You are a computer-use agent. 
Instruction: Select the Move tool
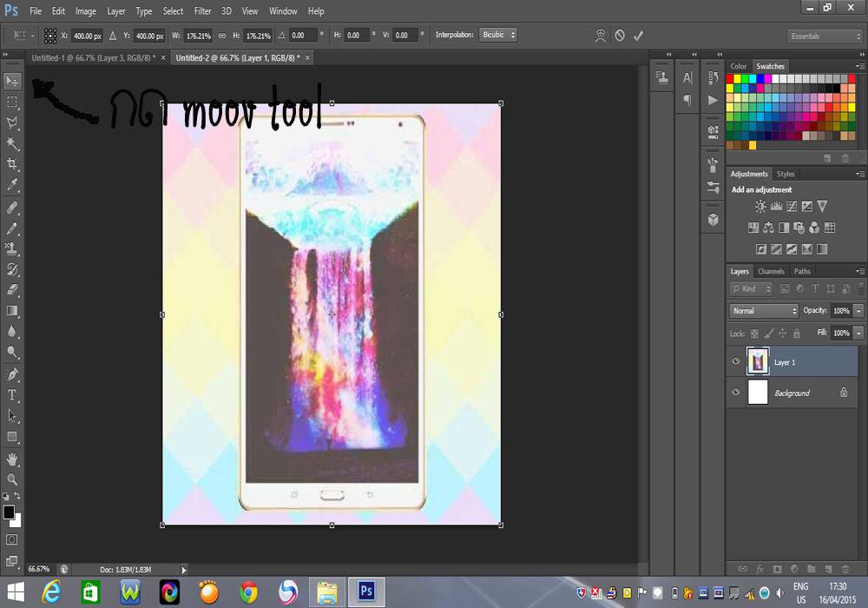click(12, 81)
